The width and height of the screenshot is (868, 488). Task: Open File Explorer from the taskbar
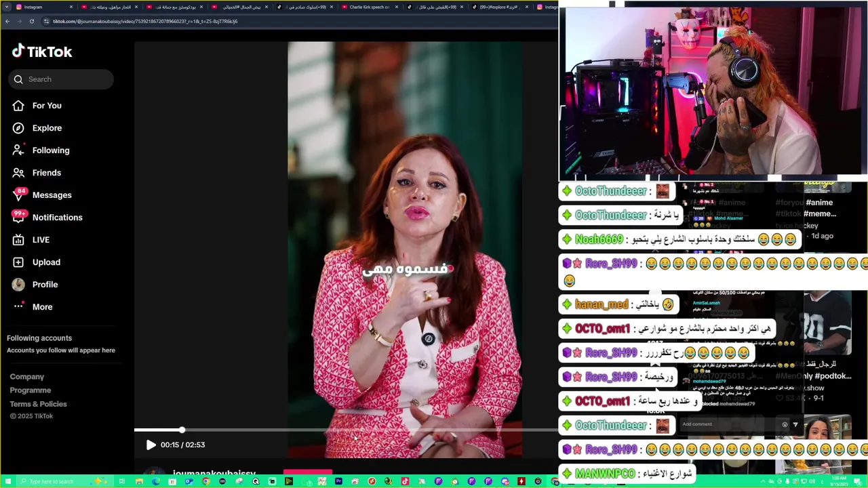pyautogui.click(x=139, y=481)
